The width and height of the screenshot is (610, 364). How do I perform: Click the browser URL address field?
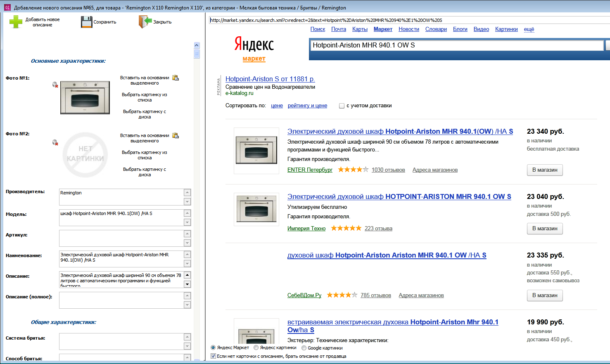(x=409, y=20)
